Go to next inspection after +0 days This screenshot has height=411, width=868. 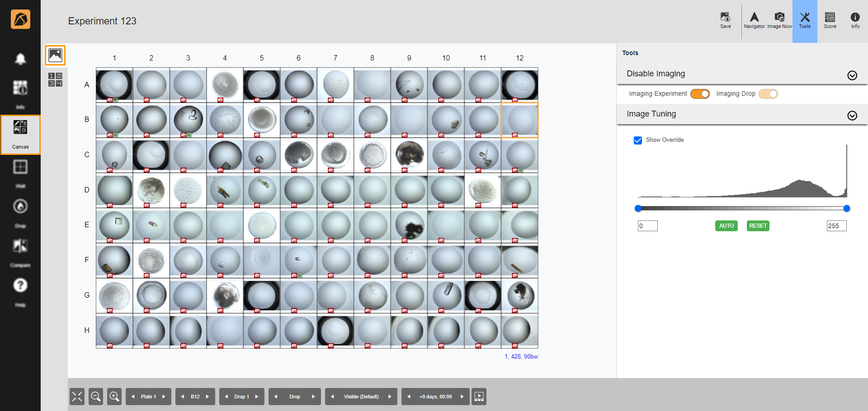pos(462,397)
